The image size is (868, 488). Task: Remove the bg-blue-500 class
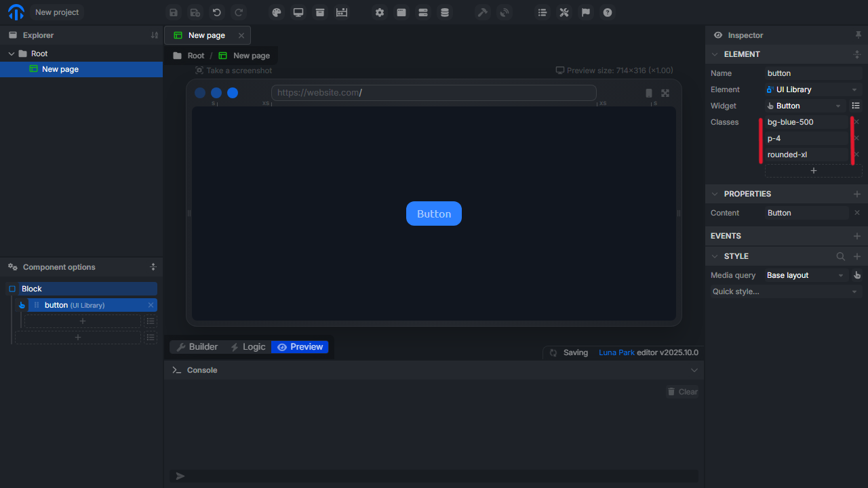[856, 122]
